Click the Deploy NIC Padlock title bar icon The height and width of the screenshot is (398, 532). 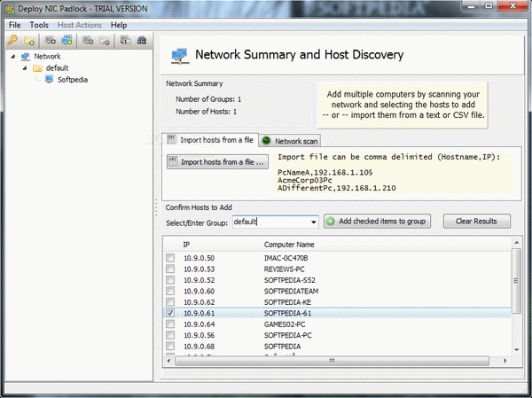(10, 9)
